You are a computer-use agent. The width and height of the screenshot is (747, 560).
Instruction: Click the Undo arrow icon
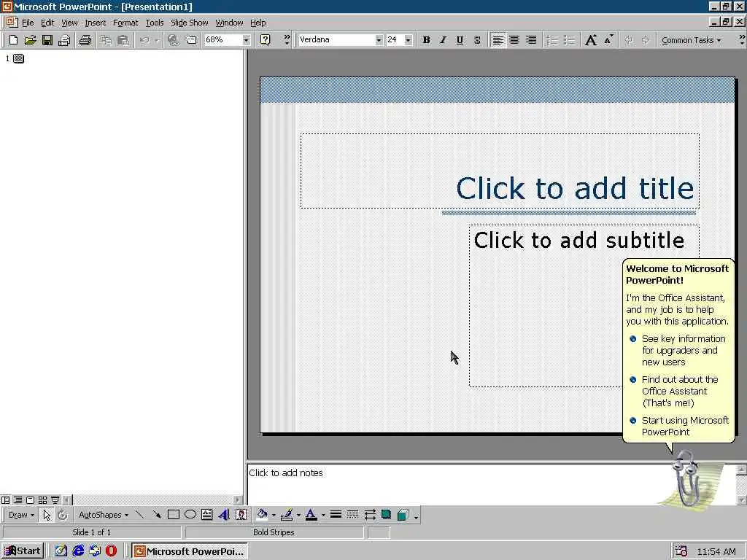(x=144, y=40)
